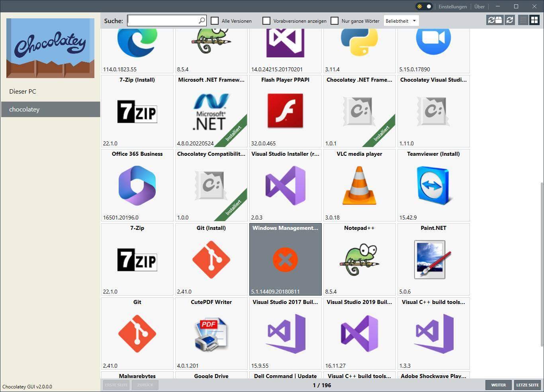Click the WEITER page button
This screenshot has height=392, width=544.
[498, 385]
